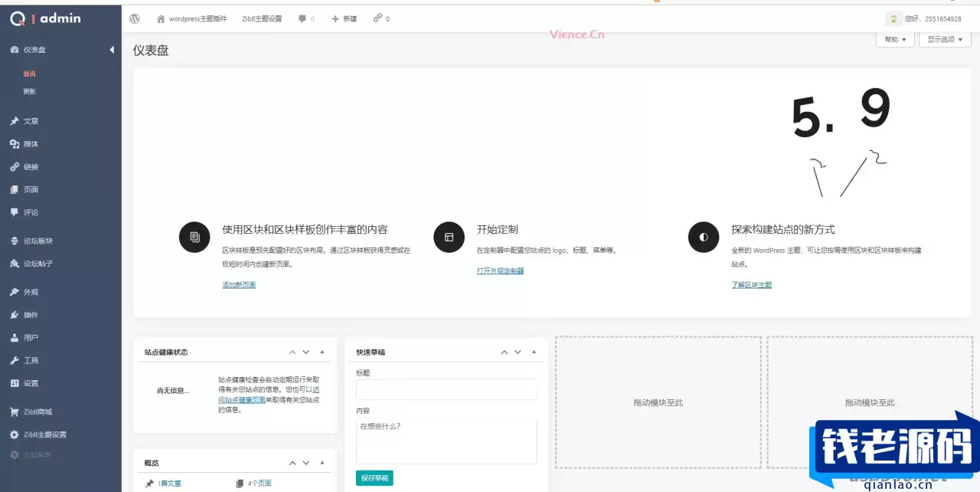Screen dimensions: 980x492
Task: Move 快速草稿 widget up
Action: [x=504, y=352]
